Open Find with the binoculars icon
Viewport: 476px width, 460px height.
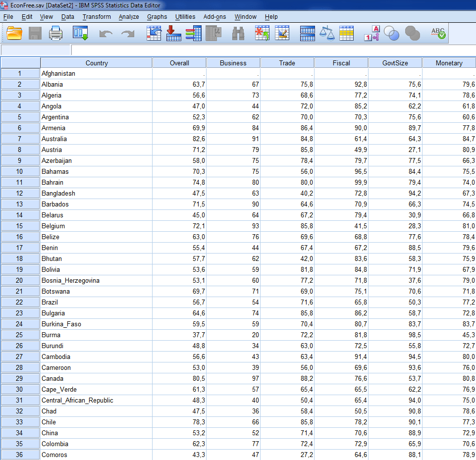tap(238, 33)
